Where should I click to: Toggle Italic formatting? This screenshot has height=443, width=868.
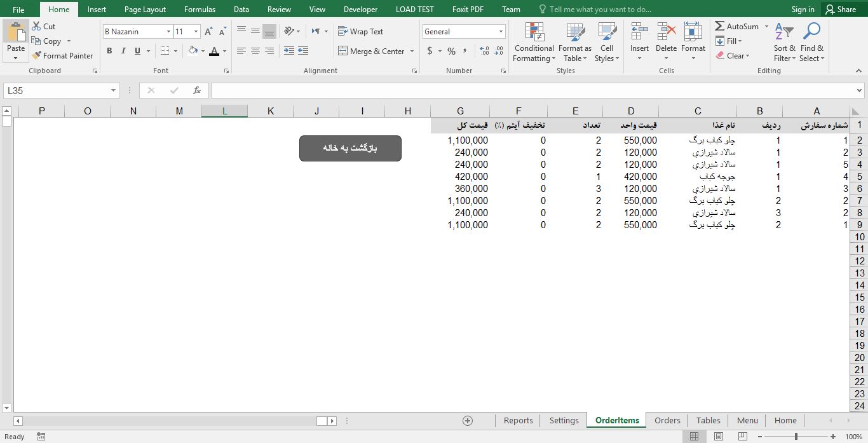pos(123,51)
